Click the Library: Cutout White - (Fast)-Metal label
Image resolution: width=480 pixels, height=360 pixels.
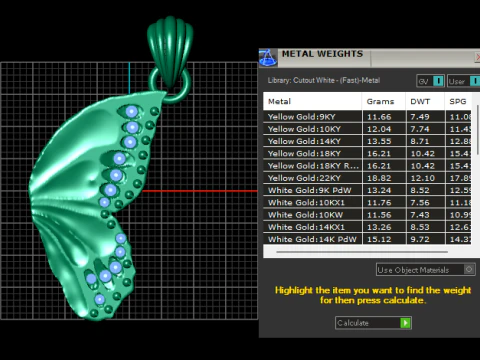[324, 80]
